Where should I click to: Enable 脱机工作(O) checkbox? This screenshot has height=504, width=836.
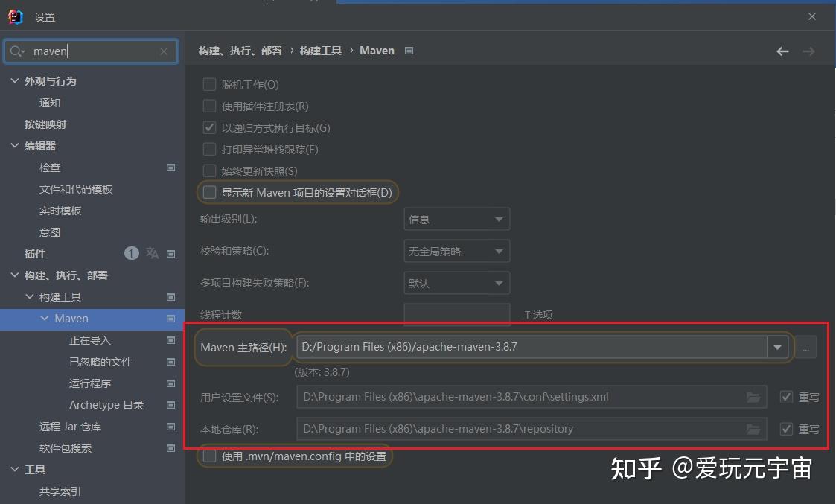209,84
